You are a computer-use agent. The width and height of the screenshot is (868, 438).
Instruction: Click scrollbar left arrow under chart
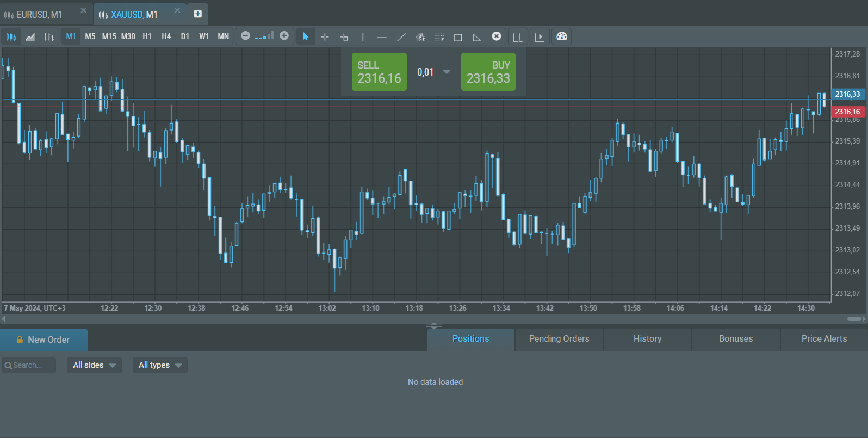click(x=3, y=319)
